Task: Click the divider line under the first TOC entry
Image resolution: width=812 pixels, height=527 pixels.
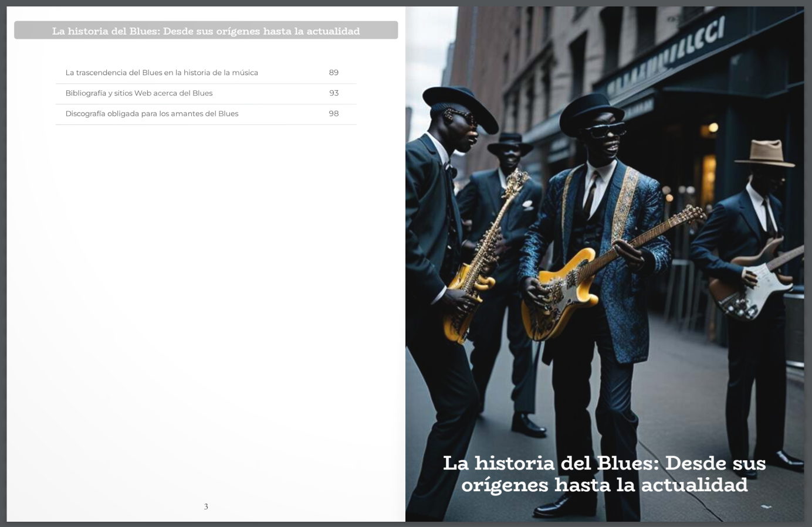Action: (x=206, y=83)
